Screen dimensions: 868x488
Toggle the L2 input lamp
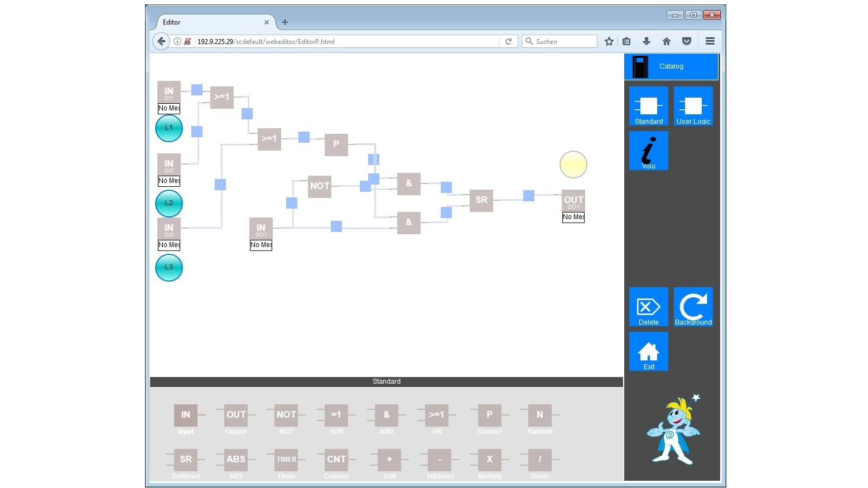pos(168,204)
